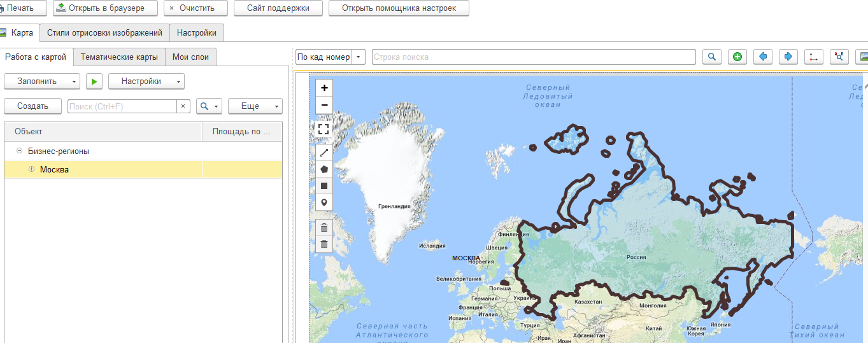Select the draw rectangle tool
This screenshot has width=868, height=343.
324,186
